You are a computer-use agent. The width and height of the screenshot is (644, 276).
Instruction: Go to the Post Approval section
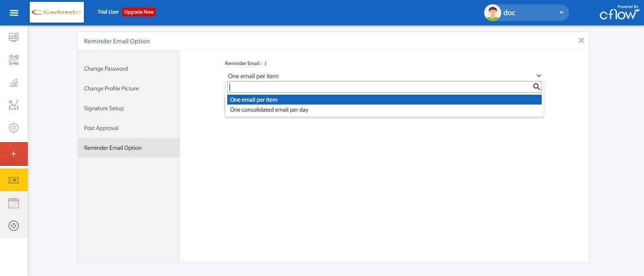pyautogui.click(x=101, y=128)
